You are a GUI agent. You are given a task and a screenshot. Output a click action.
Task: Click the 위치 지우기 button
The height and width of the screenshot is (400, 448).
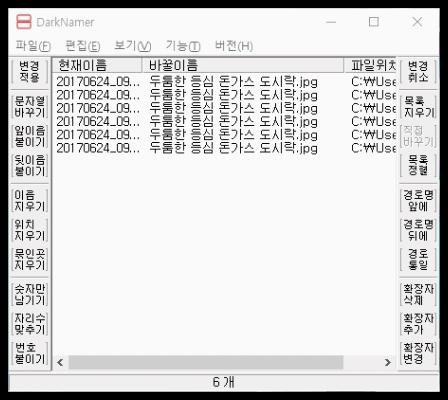[x=30, y=230]
